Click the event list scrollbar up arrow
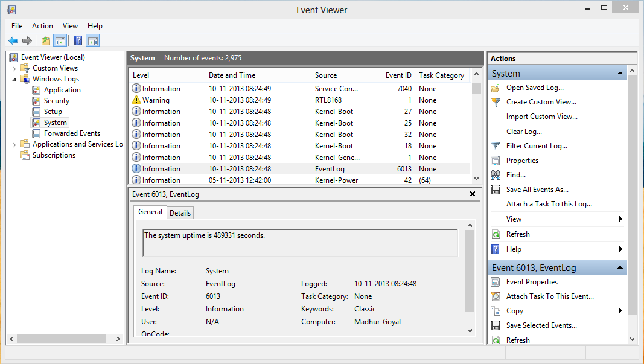Image resolution: width=644 pixels, height=364 pixels. click(x=476, y=74)
